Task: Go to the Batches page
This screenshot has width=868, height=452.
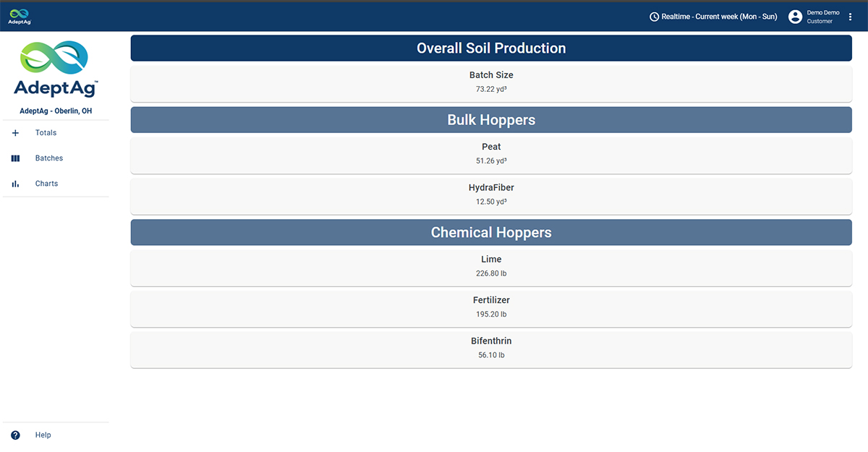Action: click(x=49, y=158)
